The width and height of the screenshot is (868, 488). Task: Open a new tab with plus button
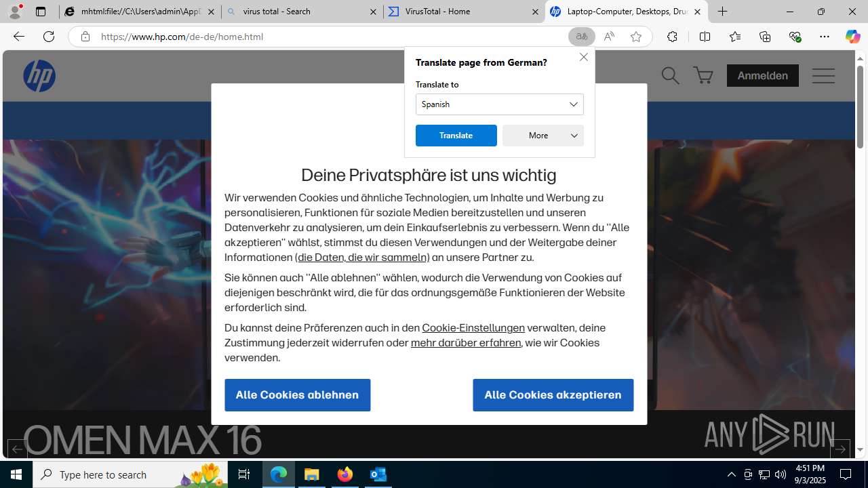723,12
